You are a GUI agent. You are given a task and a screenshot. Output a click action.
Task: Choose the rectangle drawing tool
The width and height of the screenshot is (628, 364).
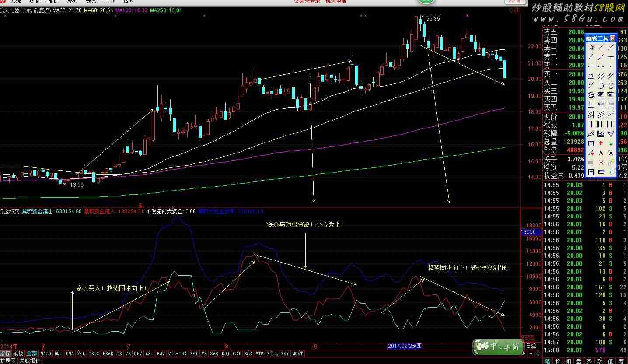(x=591, y=143)
